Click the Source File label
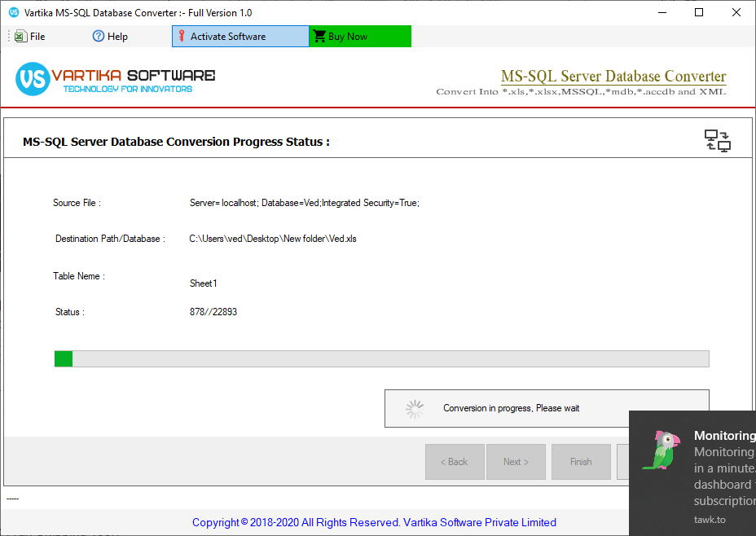Image resolution: width=756 pixels, height=536 pixels. (77, 203)
